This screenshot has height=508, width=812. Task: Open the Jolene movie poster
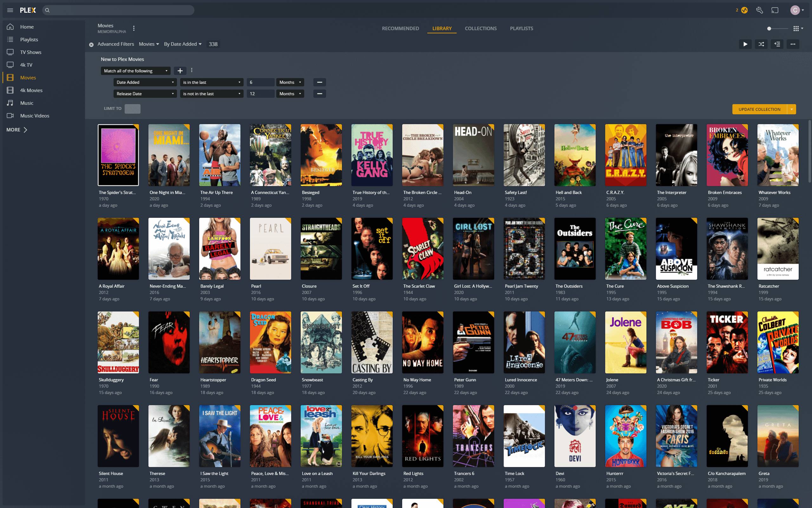tap(625, 342)
